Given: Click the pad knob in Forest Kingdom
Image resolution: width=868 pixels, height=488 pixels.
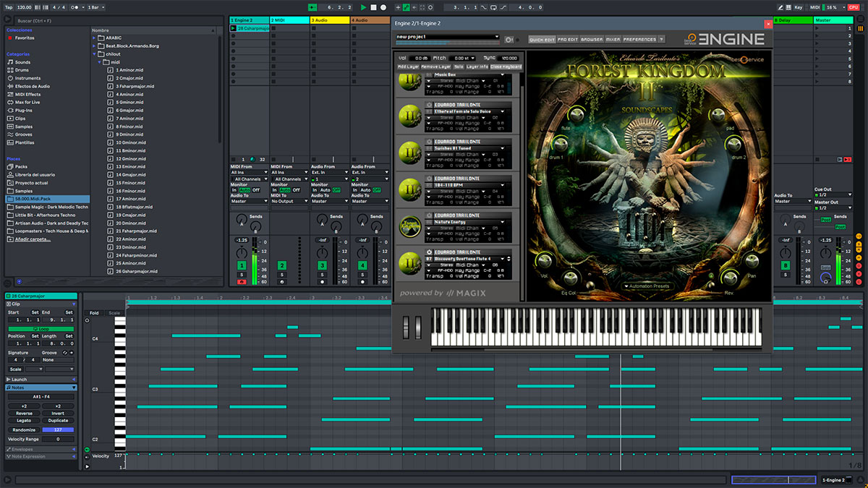Looking at the screenshot, I should point(716,114).
